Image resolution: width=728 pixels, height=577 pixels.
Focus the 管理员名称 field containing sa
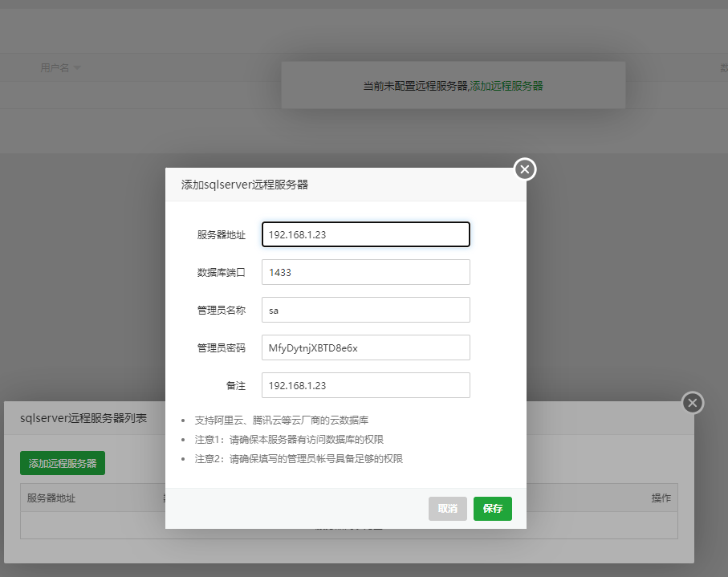point(366,310)
